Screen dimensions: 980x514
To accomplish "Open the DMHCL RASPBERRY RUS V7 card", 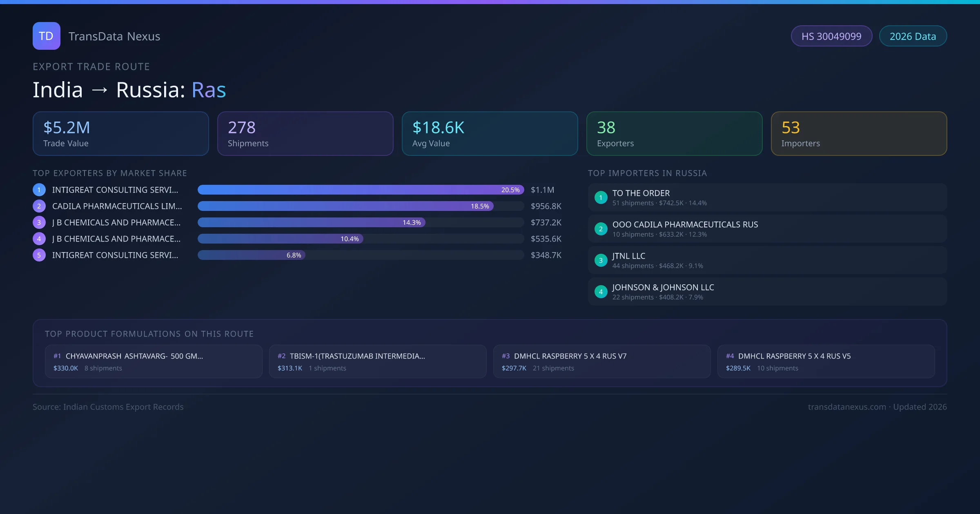I will point(602,361).
